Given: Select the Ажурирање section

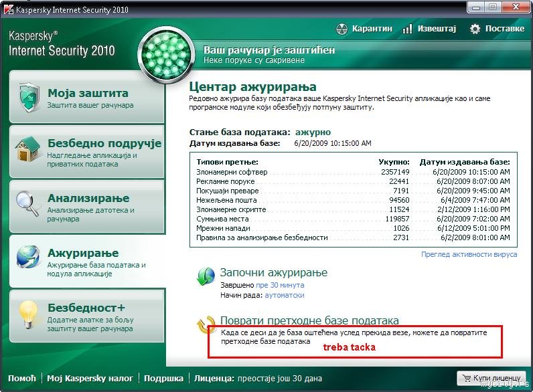Looking at the screenshot, I should [x=88, y=261].
